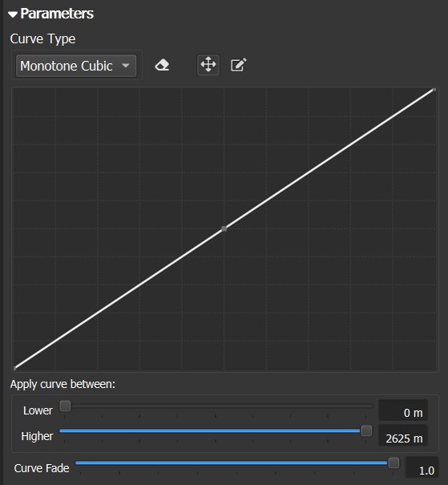Click midpoint of the Lower slider track
Viewport: 448px width, 485px height.
click(x=216, y=406)
